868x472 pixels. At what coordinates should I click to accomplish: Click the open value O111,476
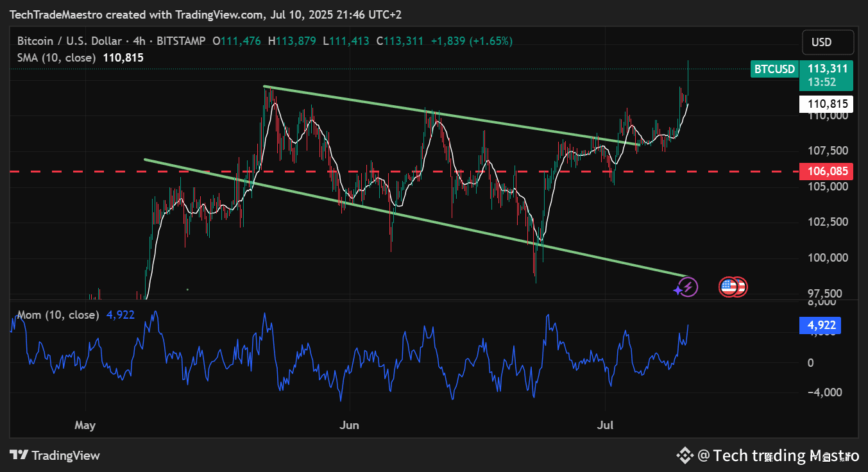pyautogui.click(x=237, y=41)
